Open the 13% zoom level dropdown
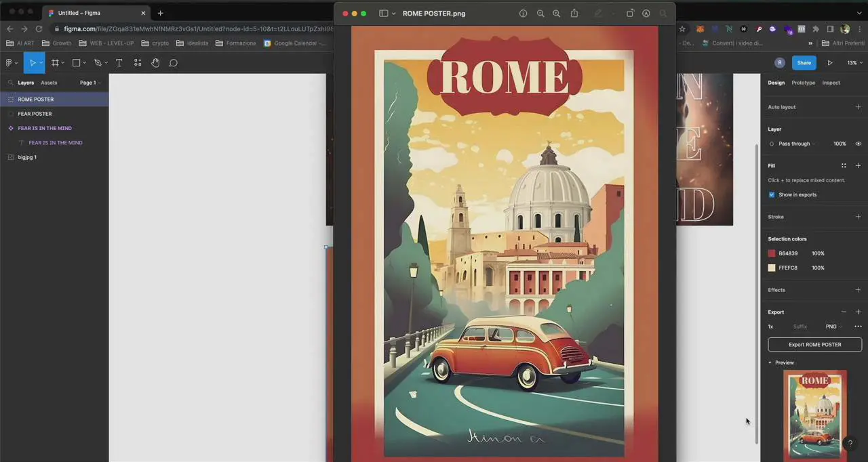 pyautogui.click(x=853, y=63)
